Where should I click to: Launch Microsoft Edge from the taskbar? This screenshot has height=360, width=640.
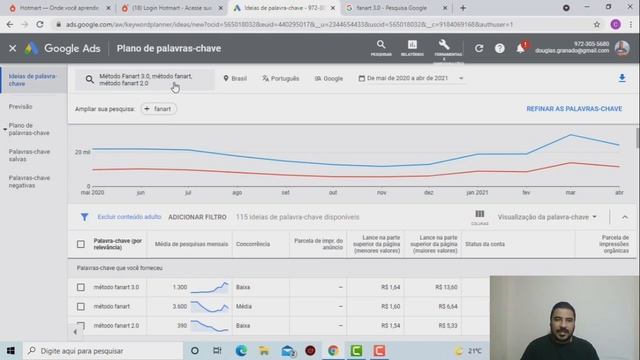pos(241,351)
